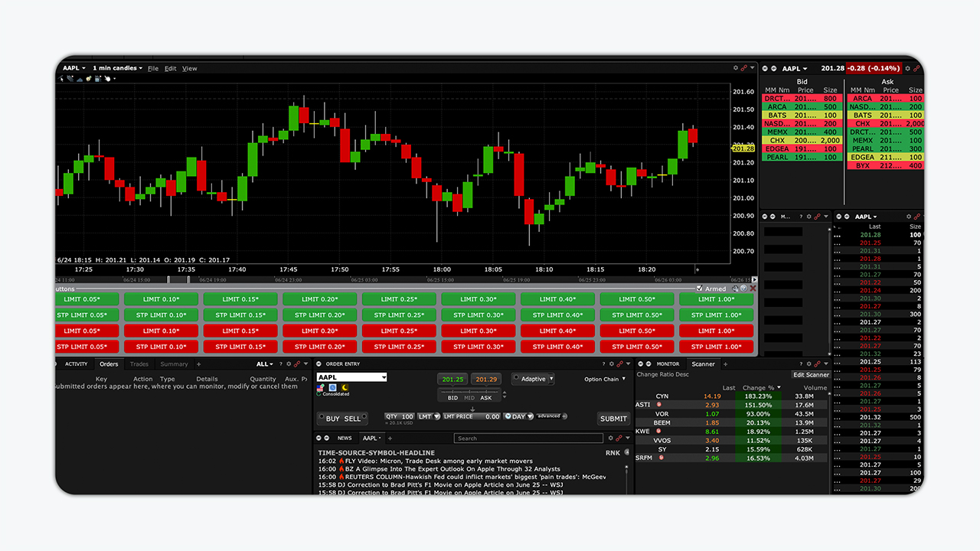This screenshot has height=551, width=980.
Task: Open chart settings gear icon
Action: [735, 68]
